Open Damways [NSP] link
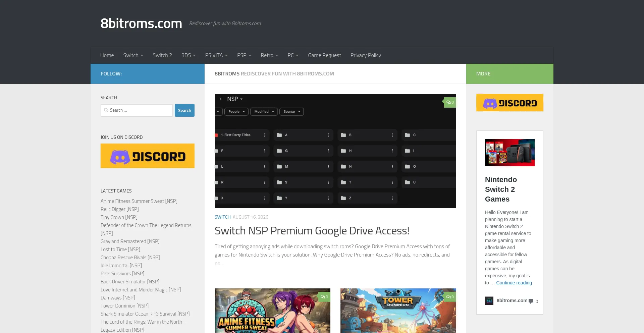The image size is (644, 333). click(x=118, y=298)
